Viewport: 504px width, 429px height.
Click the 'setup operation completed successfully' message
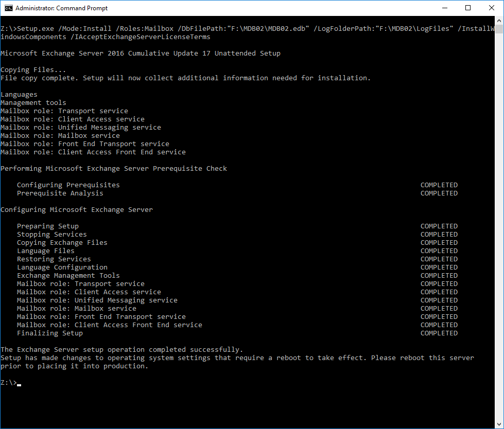(121, 350)
